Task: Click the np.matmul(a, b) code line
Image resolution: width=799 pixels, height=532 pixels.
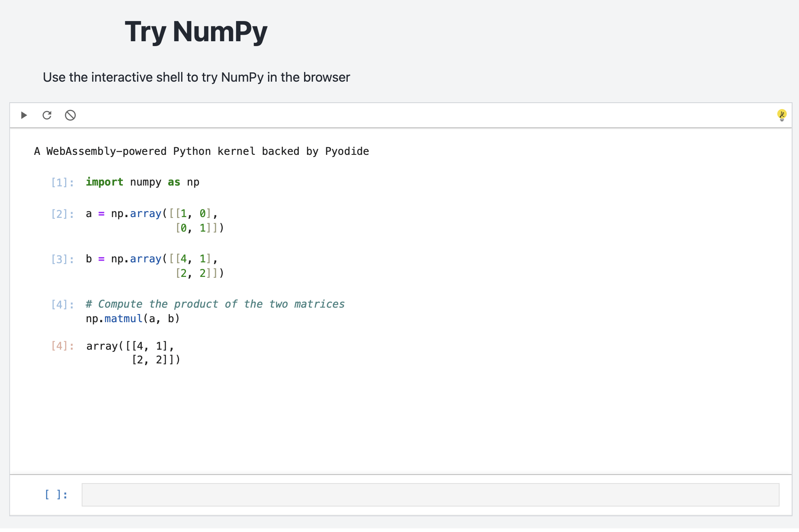Action: [133, 319]
